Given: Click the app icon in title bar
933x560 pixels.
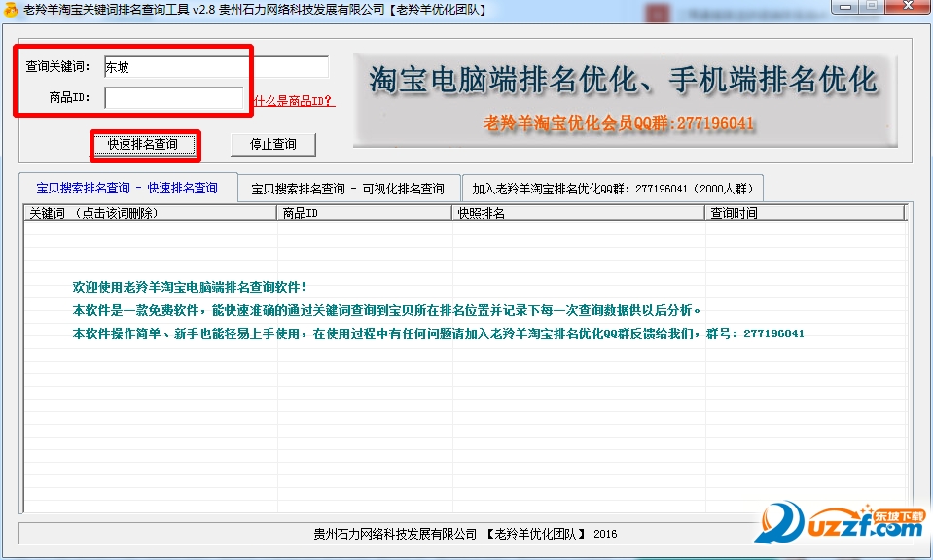Looking at the screenshot, I should tap(11, 10).
